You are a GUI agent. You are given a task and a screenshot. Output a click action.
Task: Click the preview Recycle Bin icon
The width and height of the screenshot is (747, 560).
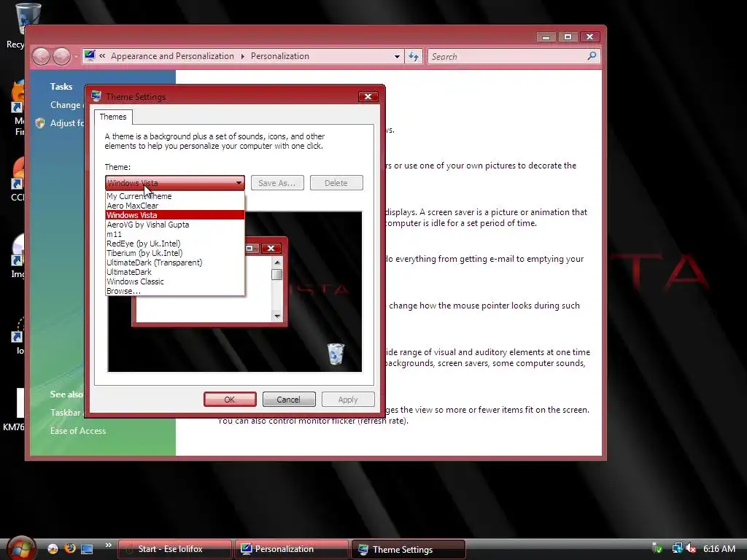336,354
